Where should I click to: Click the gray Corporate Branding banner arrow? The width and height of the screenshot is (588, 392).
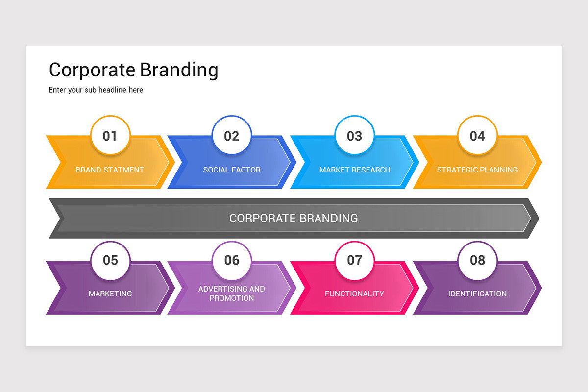(294, 218)
